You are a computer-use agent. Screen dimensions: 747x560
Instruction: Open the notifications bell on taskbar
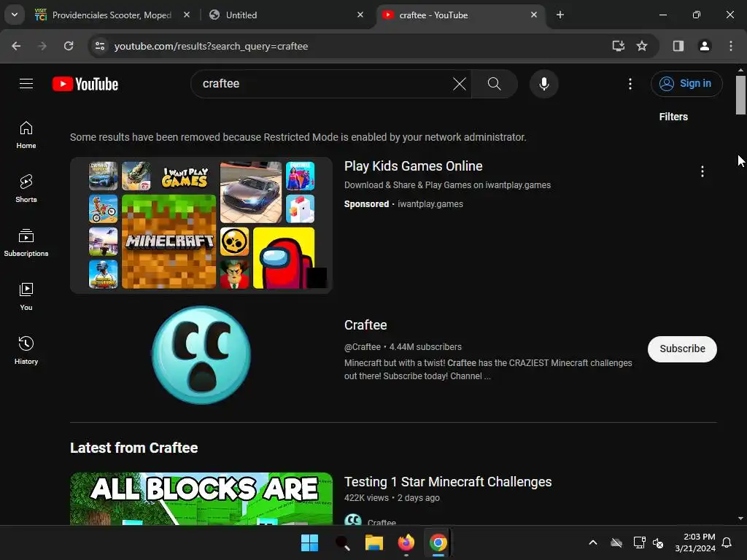(727, 542)
